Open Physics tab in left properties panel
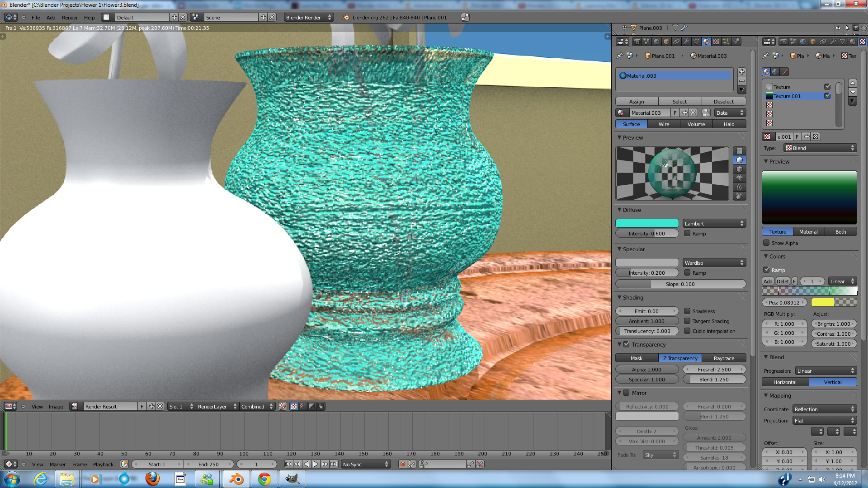Screen dimensions: 868x488 point(736,42)
